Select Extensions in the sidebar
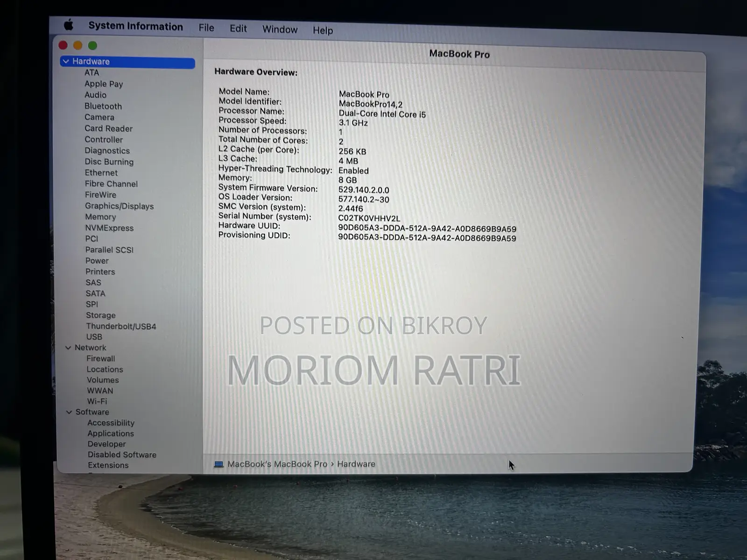Screen dimensions: 747x560 [108, 465]
